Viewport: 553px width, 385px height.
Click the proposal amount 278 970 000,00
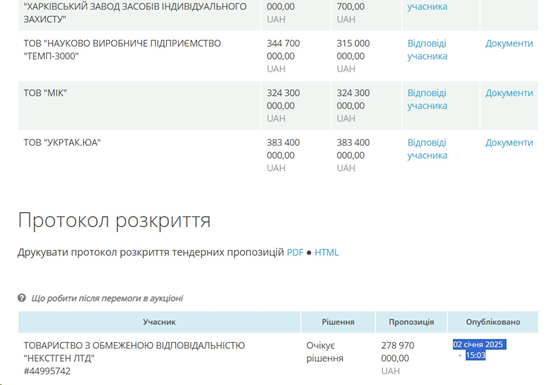[397, 352]
